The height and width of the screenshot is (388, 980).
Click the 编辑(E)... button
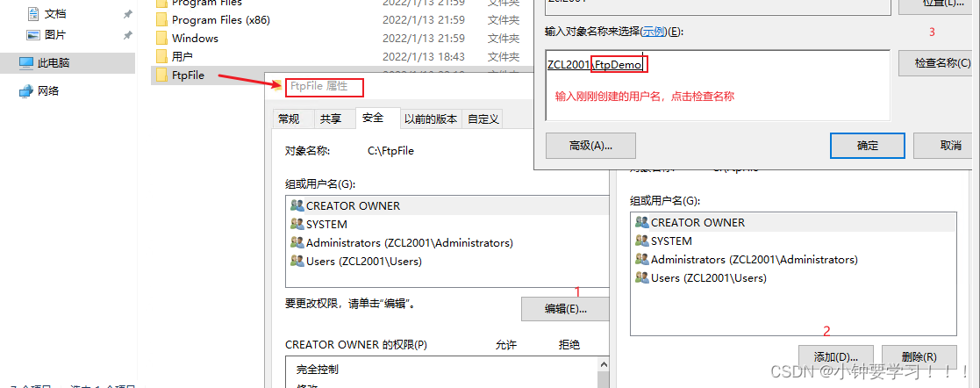(x=565, y=308)
